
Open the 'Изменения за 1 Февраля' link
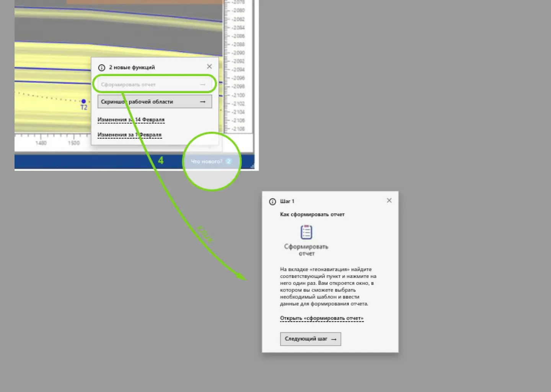(x=129, y=135)
